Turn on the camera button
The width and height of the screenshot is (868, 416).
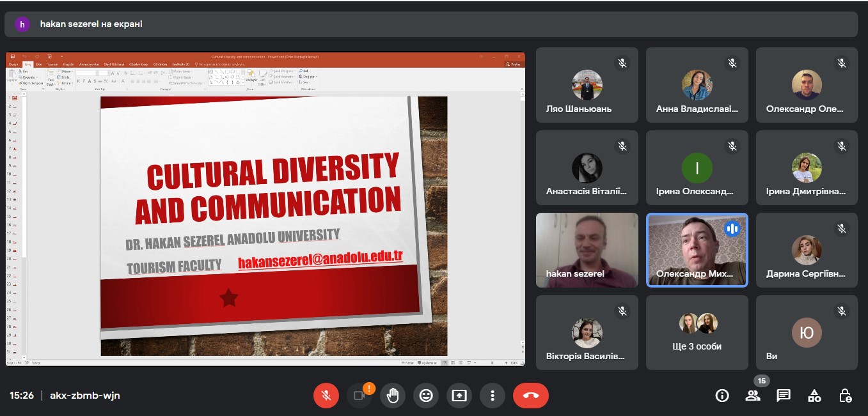tap(359, 396)
